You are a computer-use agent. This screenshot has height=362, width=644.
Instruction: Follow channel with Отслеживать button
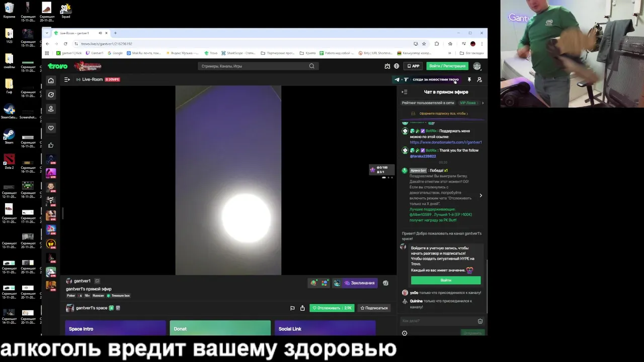(332, 308)
